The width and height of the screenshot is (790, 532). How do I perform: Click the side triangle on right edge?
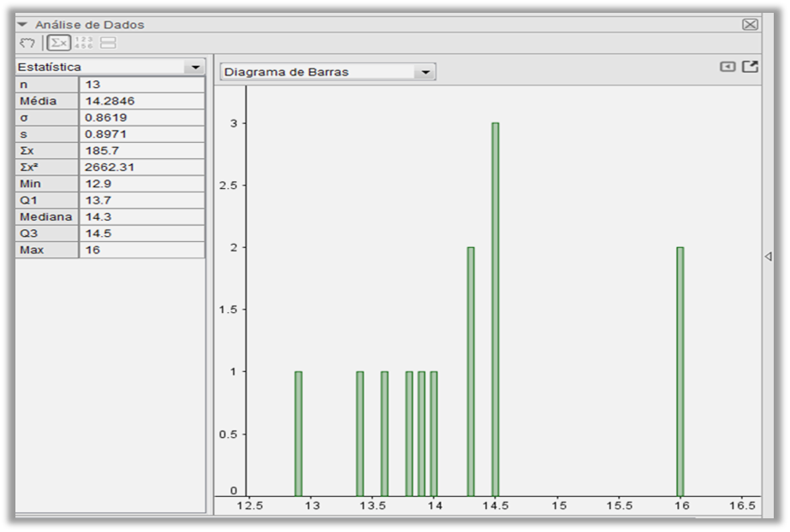tap(768, 257)
